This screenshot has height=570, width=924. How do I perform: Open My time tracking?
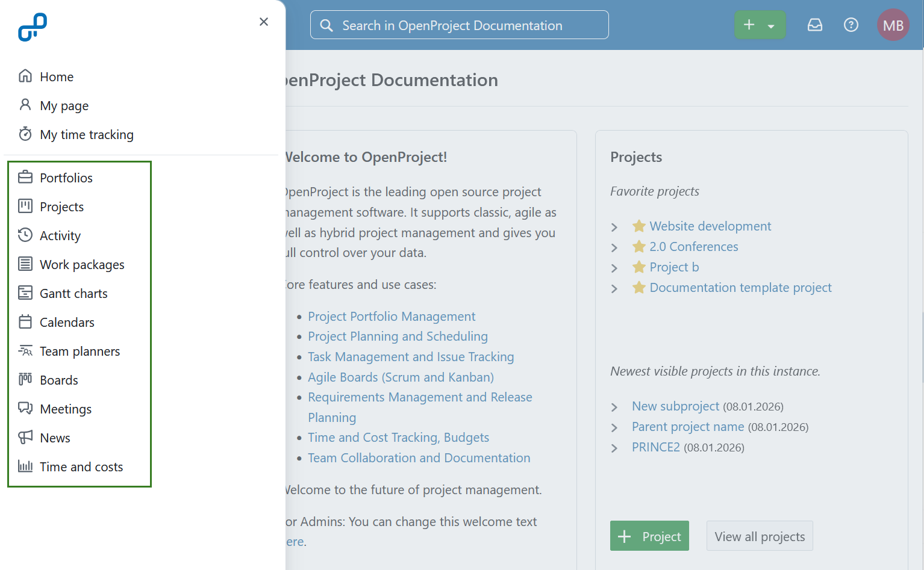tap(87, 134)
